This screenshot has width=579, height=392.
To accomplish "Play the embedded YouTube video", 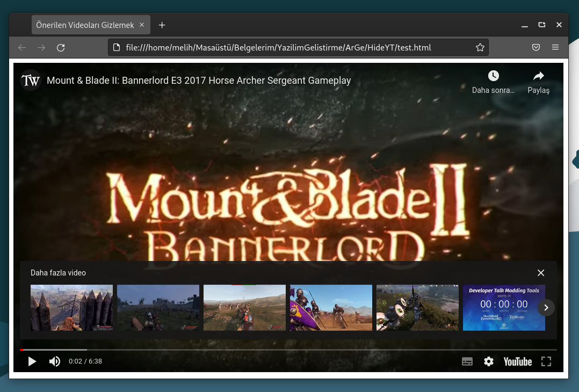I will pyautogui.click(x=32, y=361).
